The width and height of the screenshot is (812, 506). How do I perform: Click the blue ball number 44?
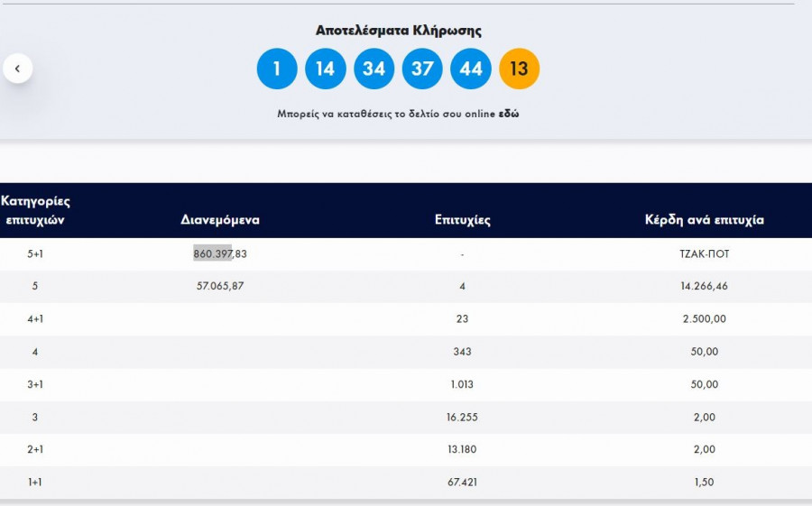pos(471,69)
